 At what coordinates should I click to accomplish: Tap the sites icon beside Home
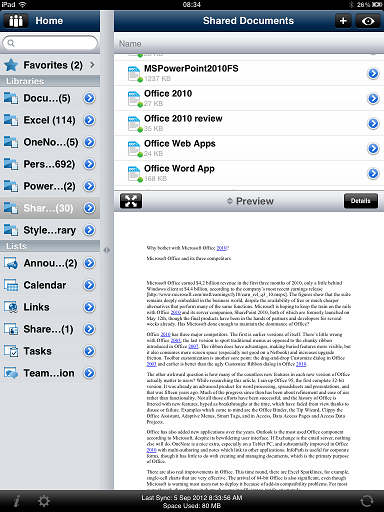pyautogui.click(x=16, y=21)
